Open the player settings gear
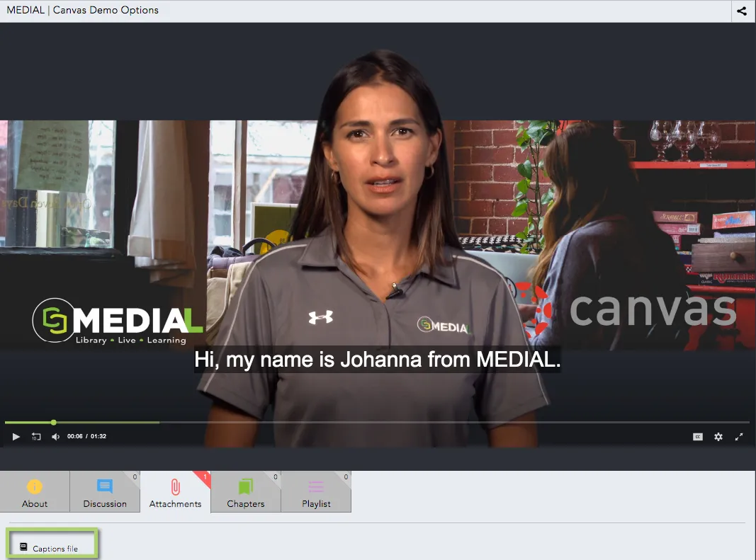 [x=718, y=437]
